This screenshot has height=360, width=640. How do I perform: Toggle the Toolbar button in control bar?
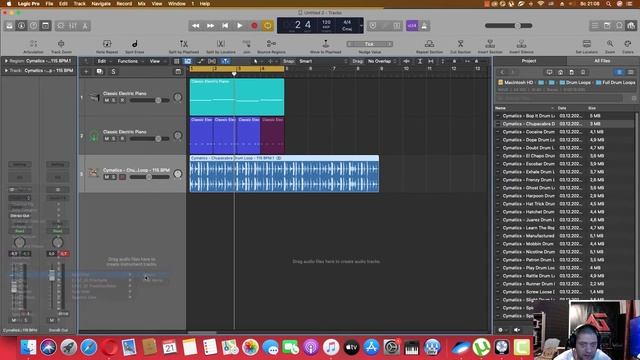[45, 26]
